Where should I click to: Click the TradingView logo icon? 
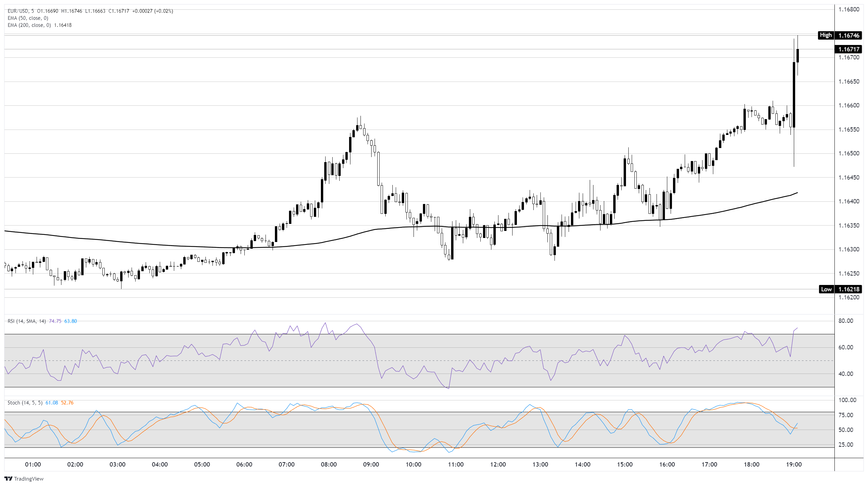click(8, 479)
